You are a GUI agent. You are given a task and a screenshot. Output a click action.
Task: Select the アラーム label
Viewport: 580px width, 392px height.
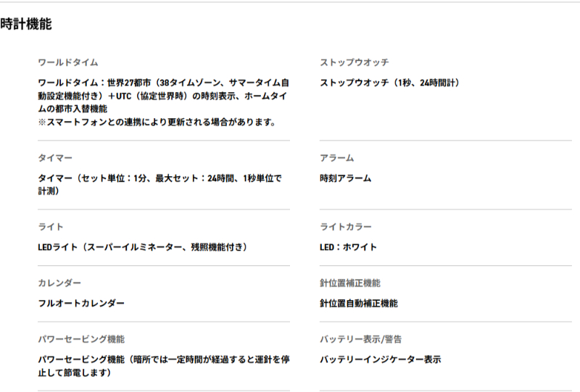pos(337,158)
